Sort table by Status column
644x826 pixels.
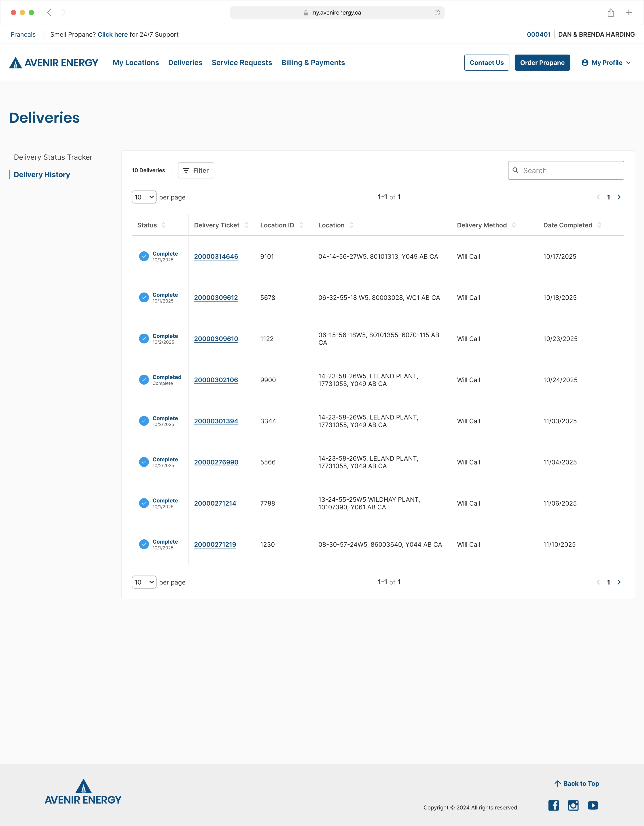pyautogui.click(x=164, y=225)
